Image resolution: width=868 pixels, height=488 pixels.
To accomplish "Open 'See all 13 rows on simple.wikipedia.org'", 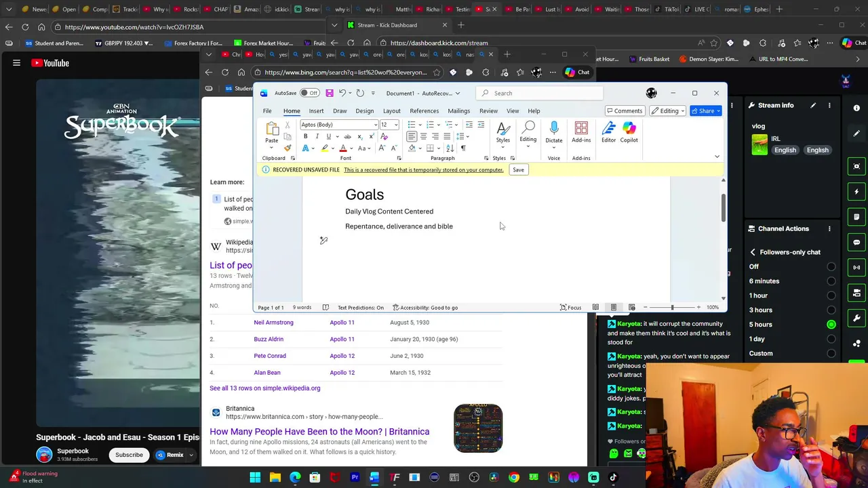I will [264, 388].
